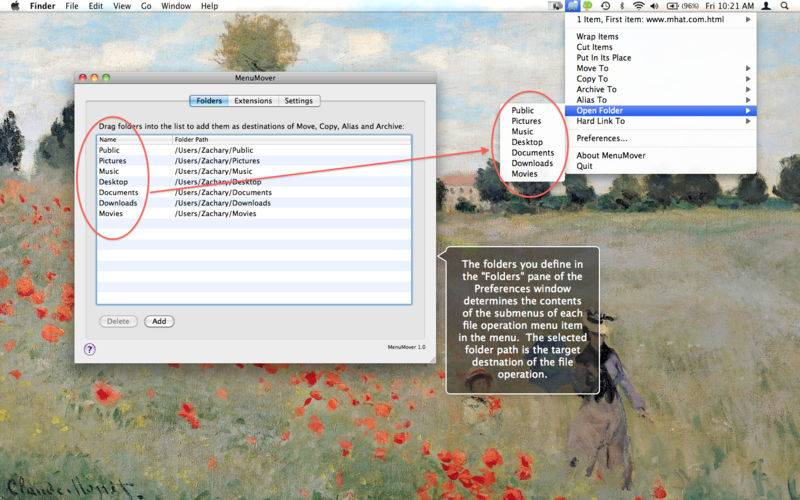Expand the Alias To submenu arrow
This screenshot has width=800, height=500.
coord(748,100)
